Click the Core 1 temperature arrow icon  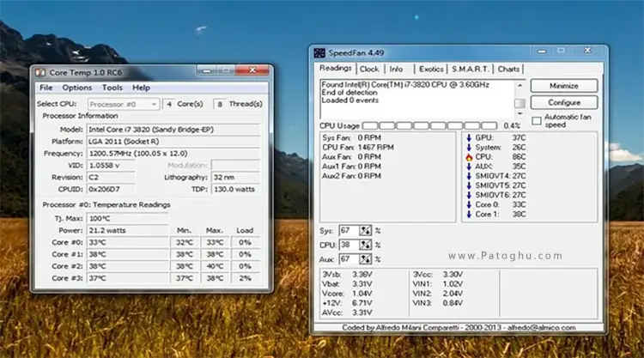(469, 214)
